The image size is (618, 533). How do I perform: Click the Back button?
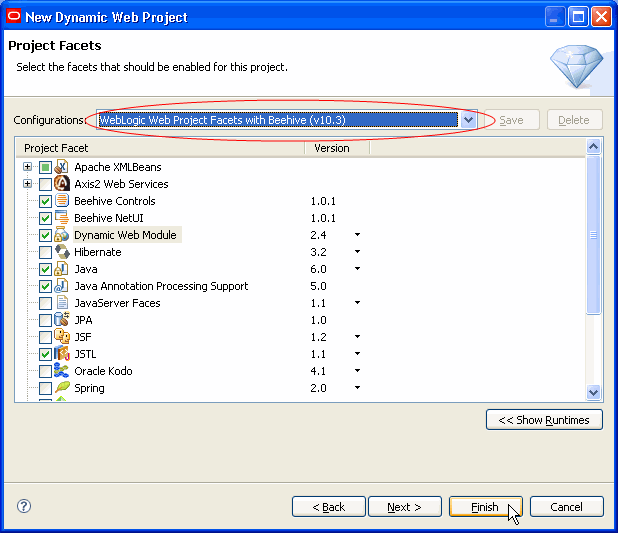329,507
